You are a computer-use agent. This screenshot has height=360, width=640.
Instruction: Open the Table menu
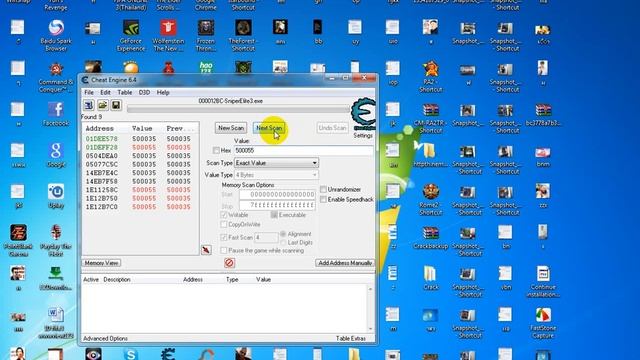click(124, 93)
